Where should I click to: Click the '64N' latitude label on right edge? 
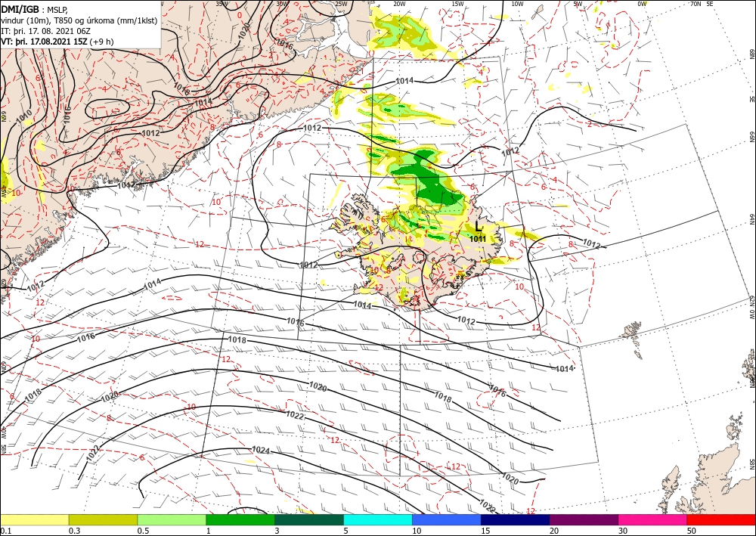pyautogui.click(x=751, y=218)
